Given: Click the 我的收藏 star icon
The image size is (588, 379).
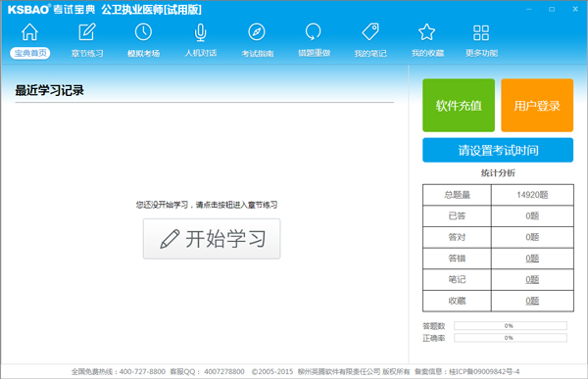Looking at the screenshot, I should point(426,32).
